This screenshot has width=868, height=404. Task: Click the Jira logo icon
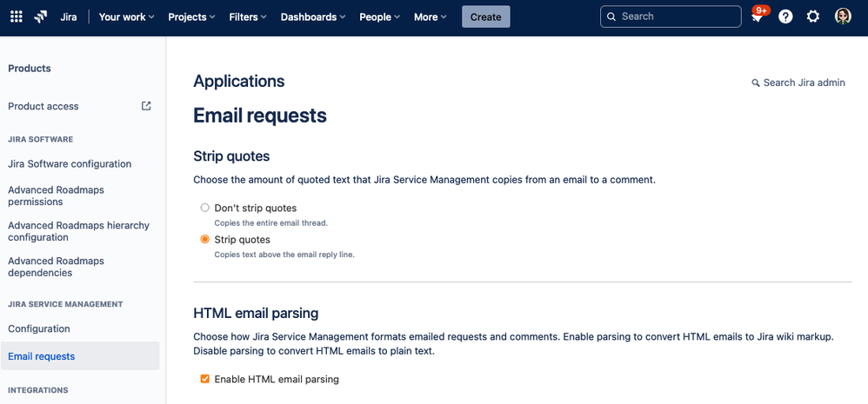point(41,17)
